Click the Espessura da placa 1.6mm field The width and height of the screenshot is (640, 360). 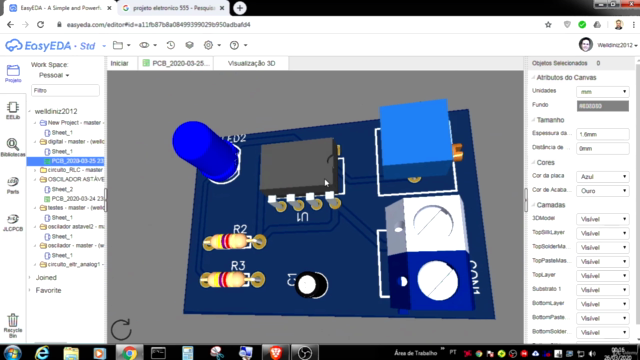point(602,134)
